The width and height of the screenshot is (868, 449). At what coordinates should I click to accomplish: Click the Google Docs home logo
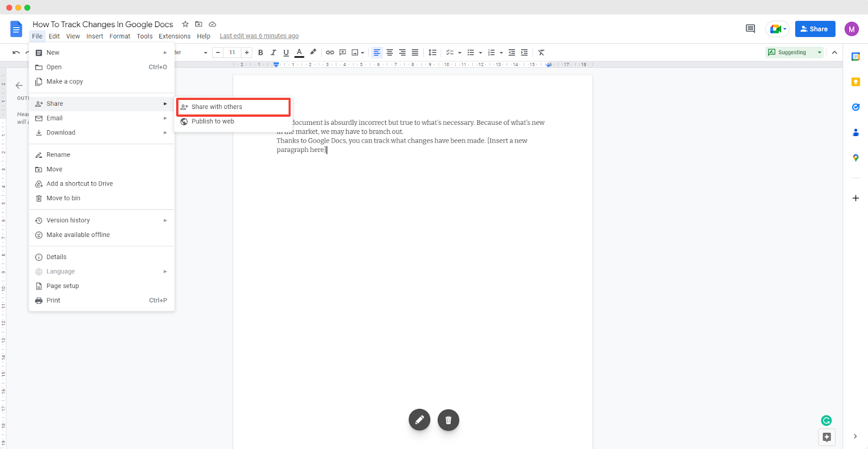(x=16, y=29)
